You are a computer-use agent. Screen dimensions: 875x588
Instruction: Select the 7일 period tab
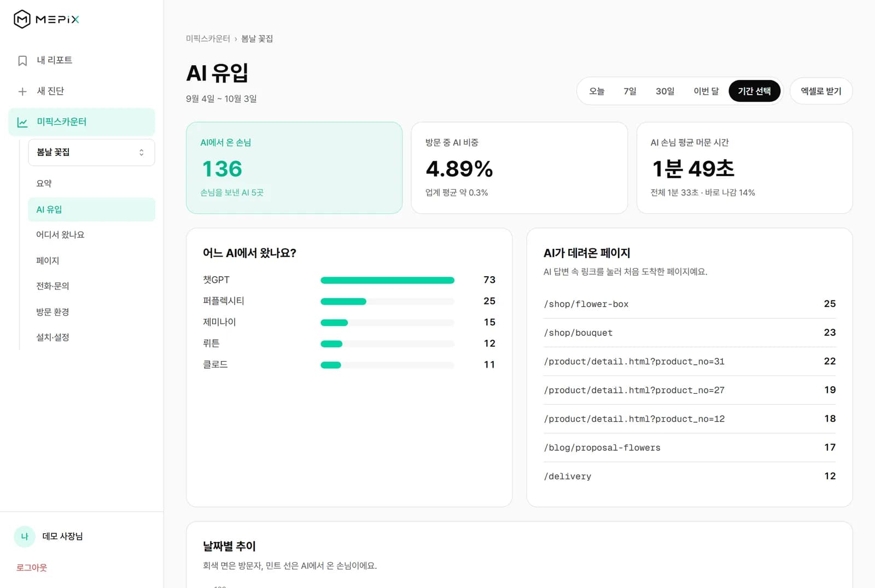point(630,91)
